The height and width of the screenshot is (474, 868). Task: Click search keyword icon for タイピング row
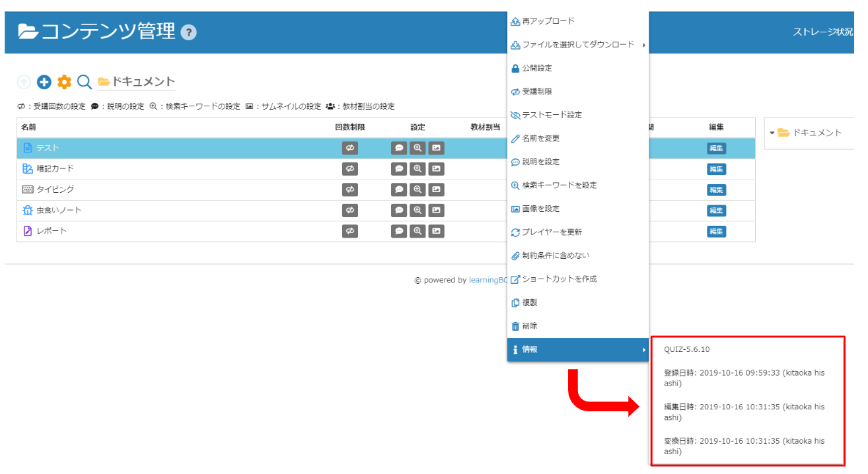pyautogui.click(x=417, y=190)
